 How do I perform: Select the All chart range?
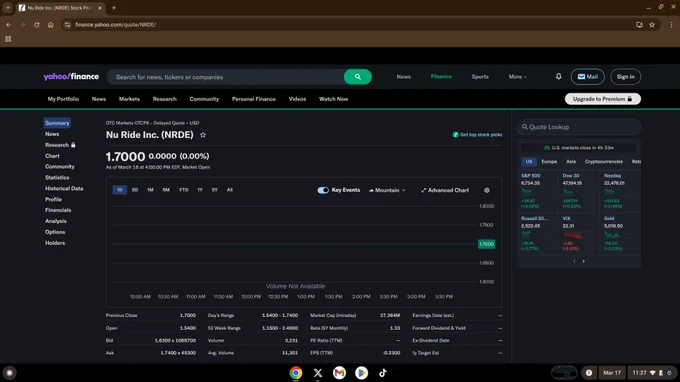[229, 189]
